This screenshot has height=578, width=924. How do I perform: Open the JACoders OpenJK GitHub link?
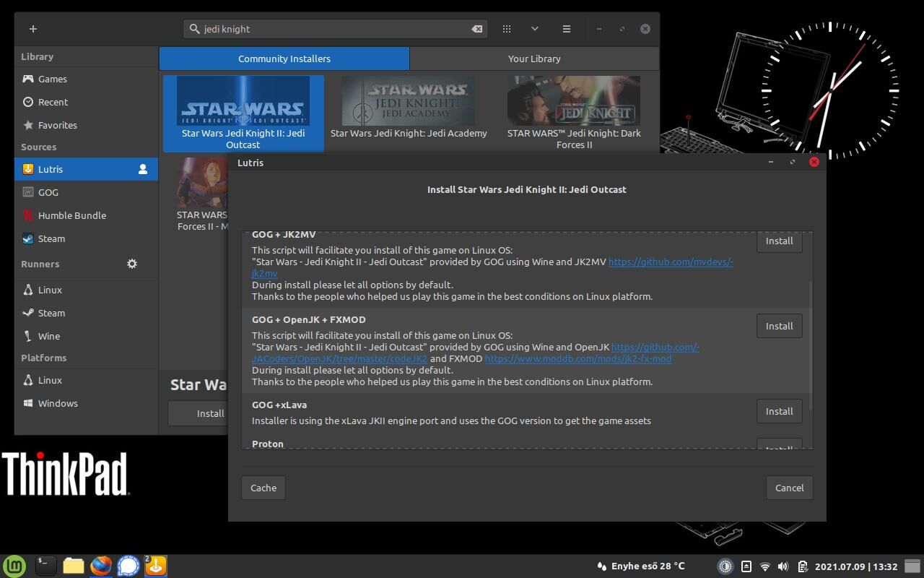[x=655, y=348]
